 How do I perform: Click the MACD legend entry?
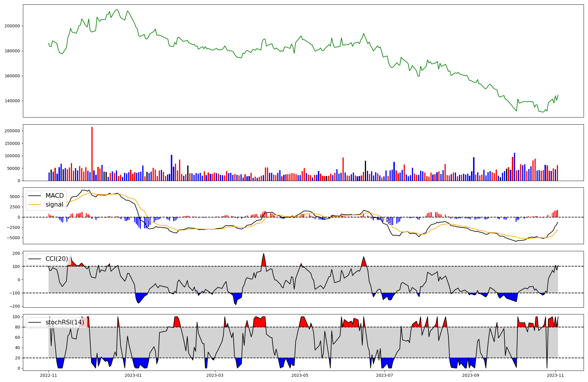[54, 196]
